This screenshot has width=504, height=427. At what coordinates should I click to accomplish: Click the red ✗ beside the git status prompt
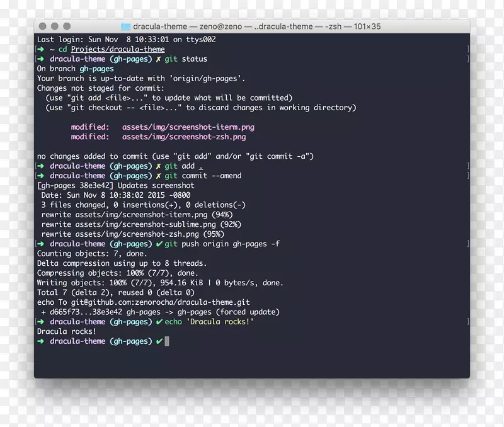click(x=160, y=59)
